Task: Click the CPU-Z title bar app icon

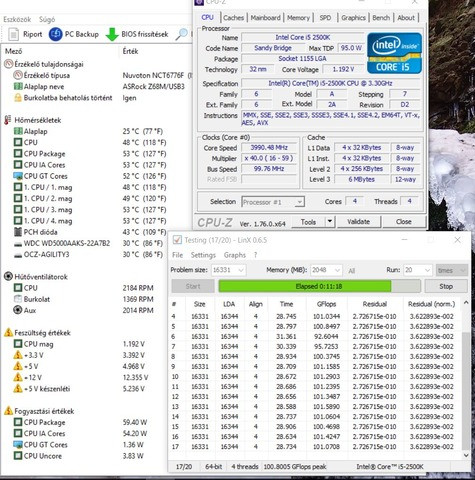Action: click(199, 2)
